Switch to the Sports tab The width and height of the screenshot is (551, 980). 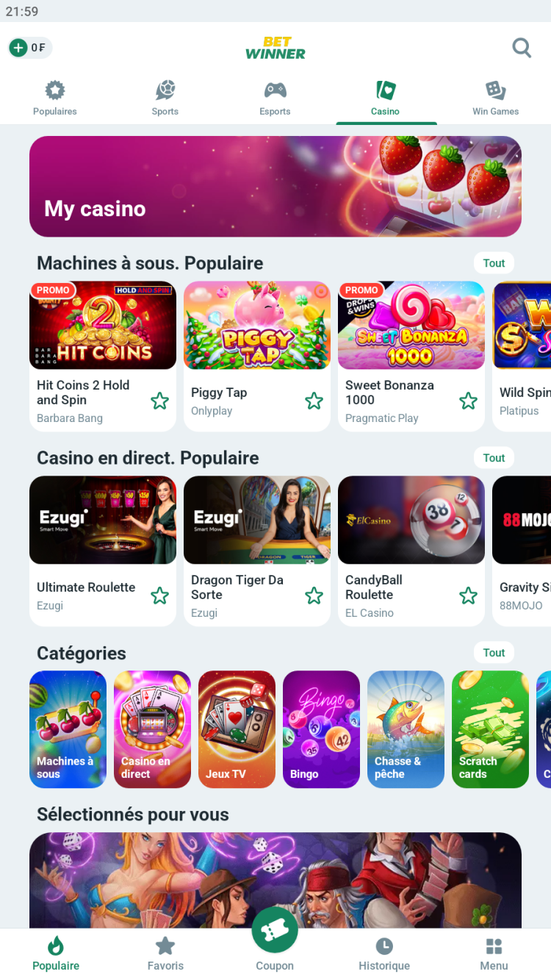point(165,99)
